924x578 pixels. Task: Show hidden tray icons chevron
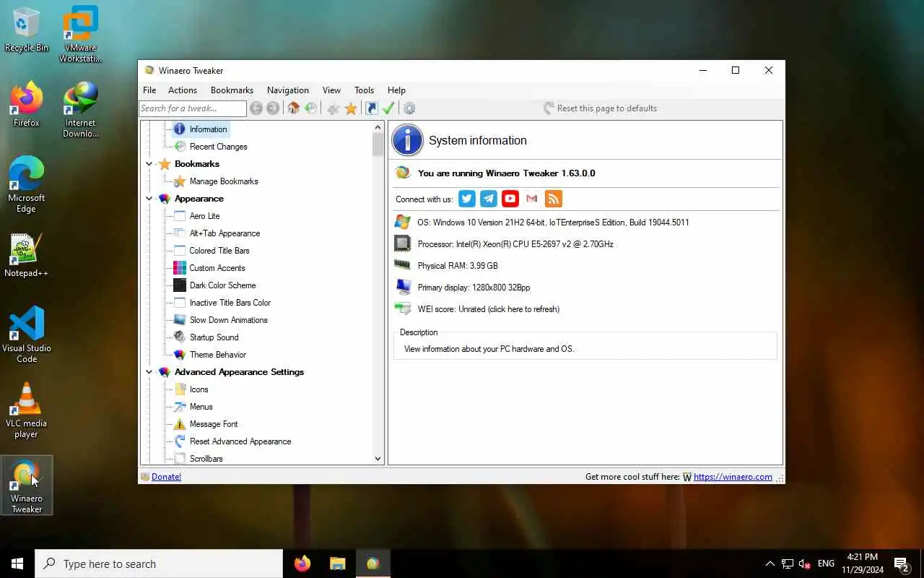(x=770, y=564)
